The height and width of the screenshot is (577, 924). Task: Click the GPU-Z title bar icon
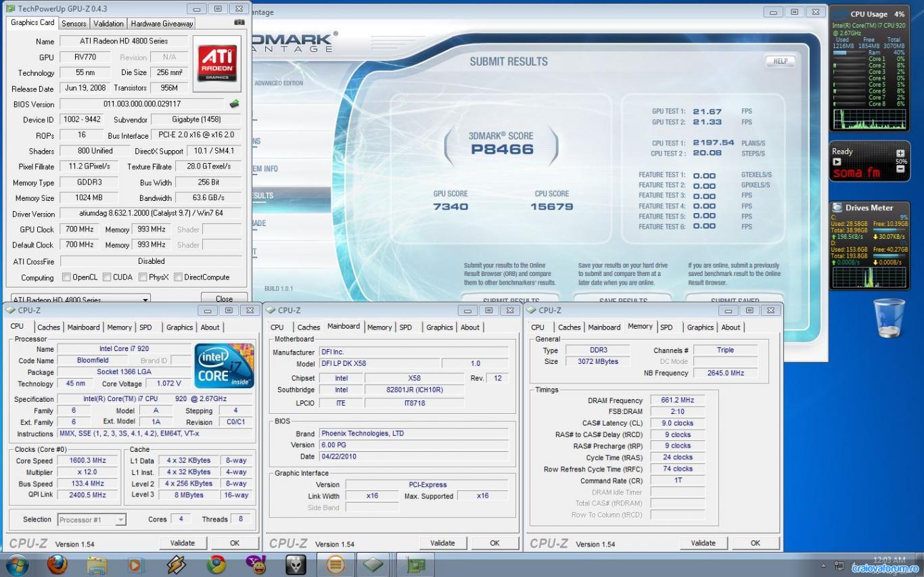[x=11, y=9]
